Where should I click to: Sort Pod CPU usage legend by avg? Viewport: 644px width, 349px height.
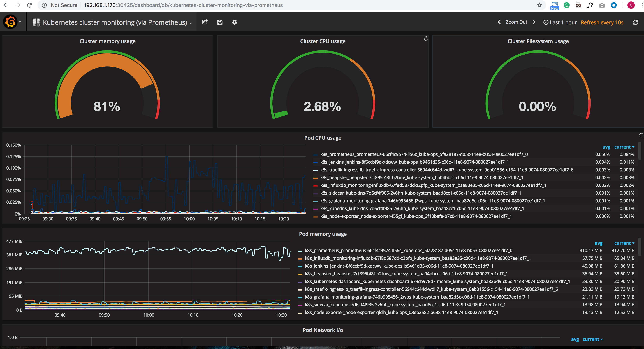tap(606, 147)
